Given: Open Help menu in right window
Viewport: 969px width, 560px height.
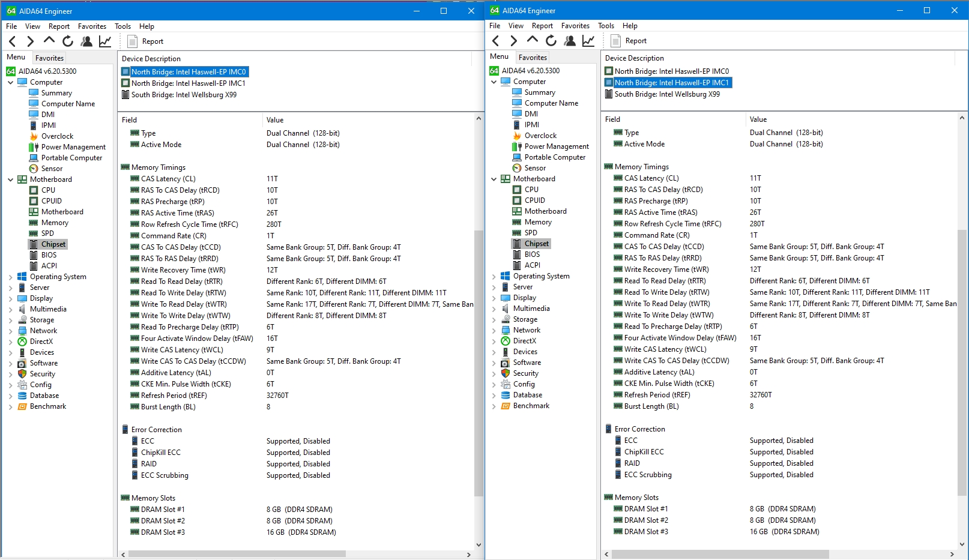Looking at the screenshot, I should pyautogui.click(x=630, y=26).
